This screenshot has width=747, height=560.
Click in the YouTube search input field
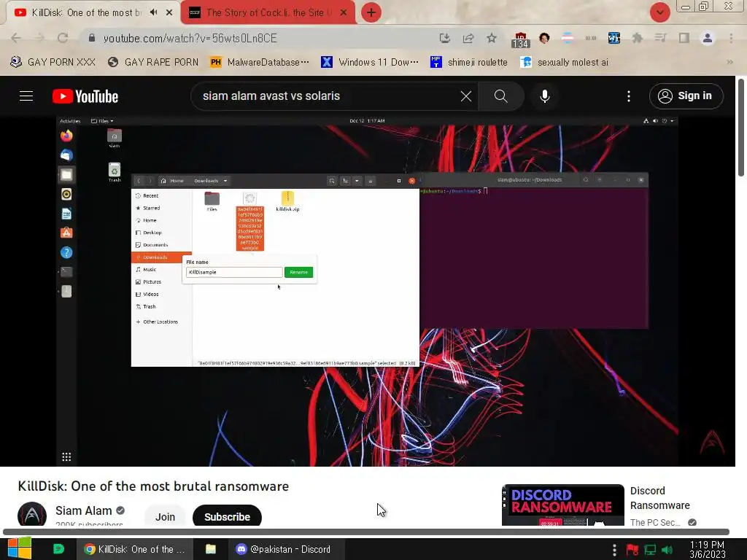coord(329,96)
